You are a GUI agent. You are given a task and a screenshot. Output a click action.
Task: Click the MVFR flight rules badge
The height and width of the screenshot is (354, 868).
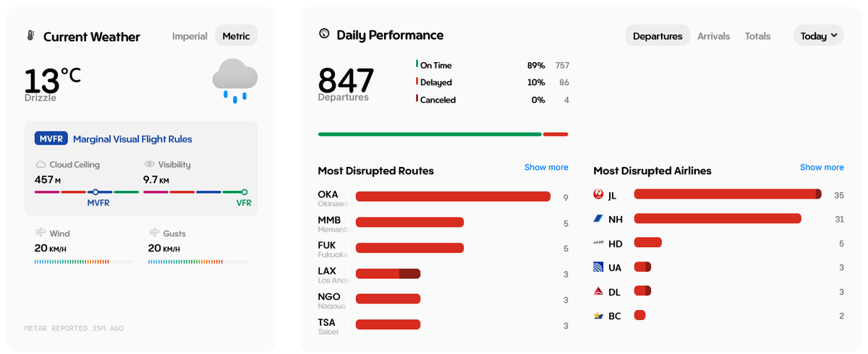pos(51,139)
